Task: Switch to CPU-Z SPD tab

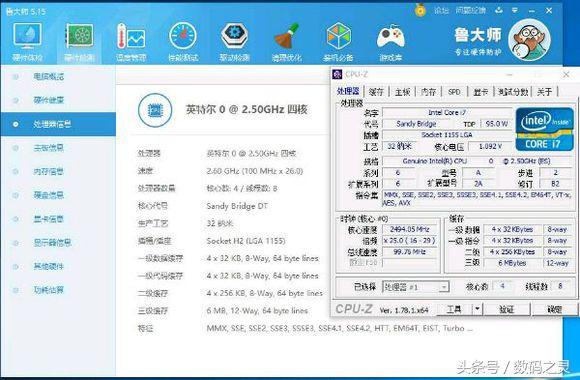Action: tap(454, 91)
